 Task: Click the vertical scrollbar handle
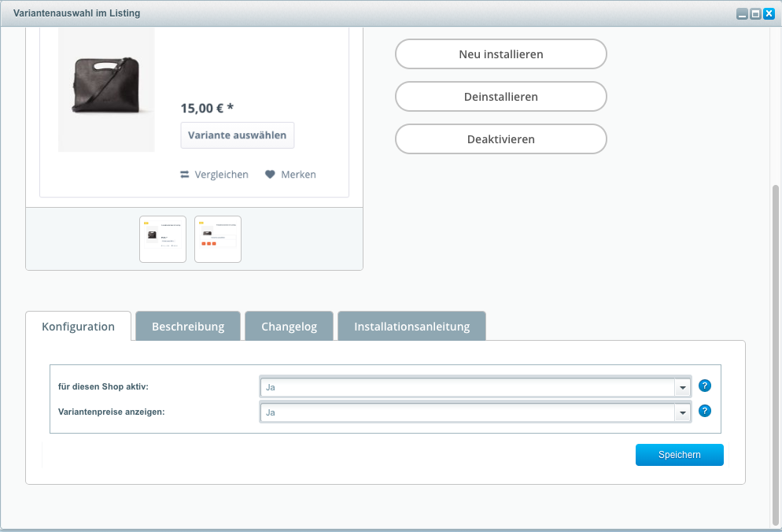pyautogui.click(x=776, y=354)
